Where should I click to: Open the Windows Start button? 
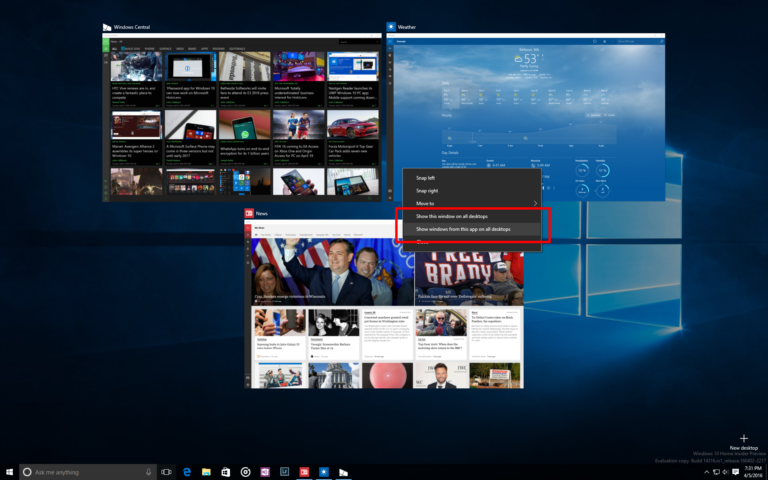[x=10, y=471]
